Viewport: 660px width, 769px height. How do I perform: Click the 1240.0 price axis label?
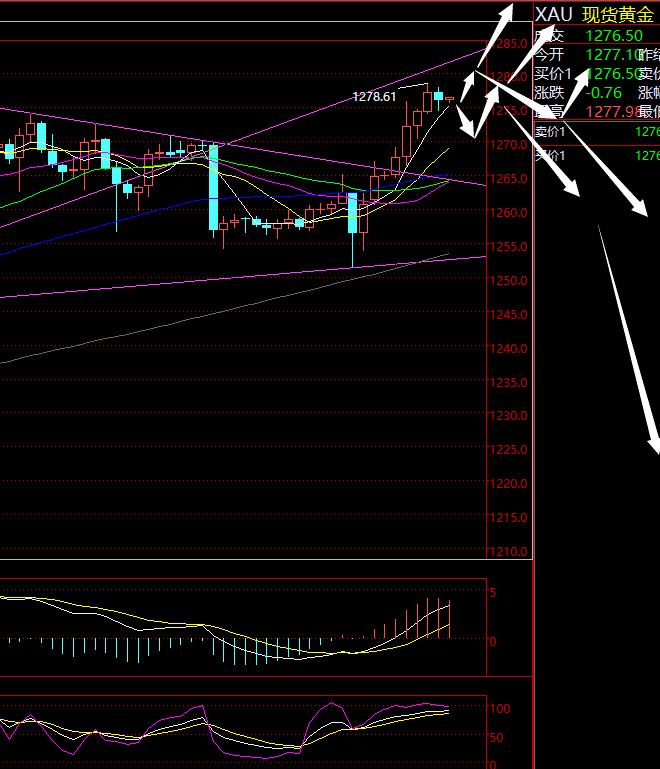509,349
